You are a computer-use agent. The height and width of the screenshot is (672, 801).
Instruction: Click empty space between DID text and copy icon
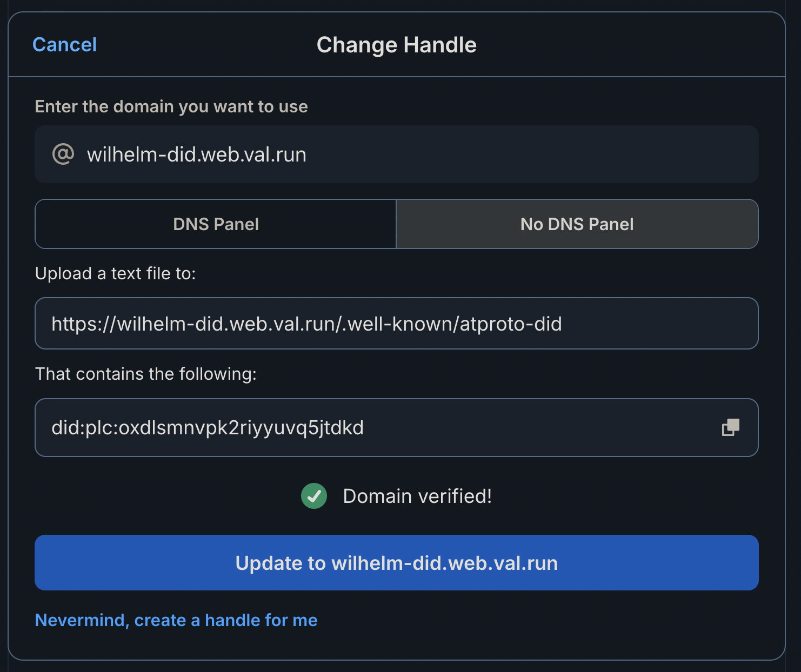tap(540, 428)
